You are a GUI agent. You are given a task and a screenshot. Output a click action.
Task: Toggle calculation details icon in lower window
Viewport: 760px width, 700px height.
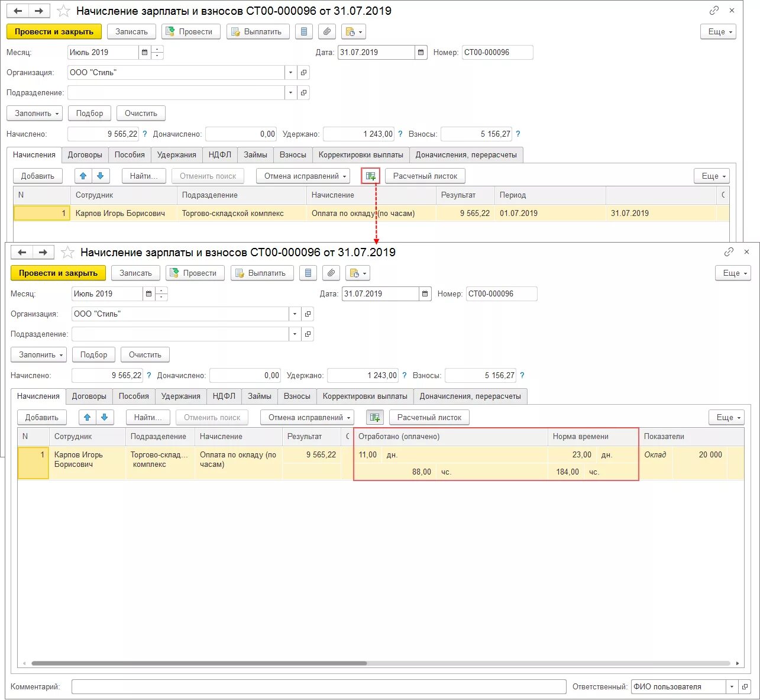coord(375,417)
